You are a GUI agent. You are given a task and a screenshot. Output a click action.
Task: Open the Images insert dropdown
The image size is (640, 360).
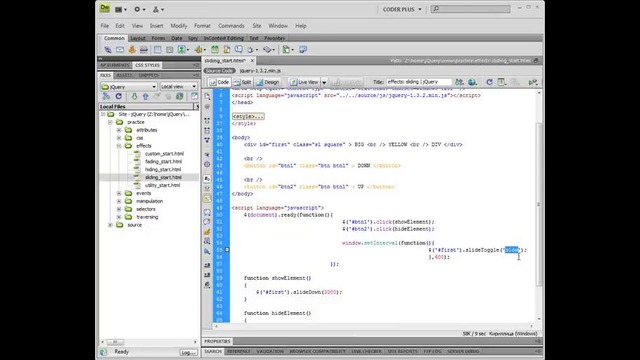pyautogui.click(x=183, y=49)
